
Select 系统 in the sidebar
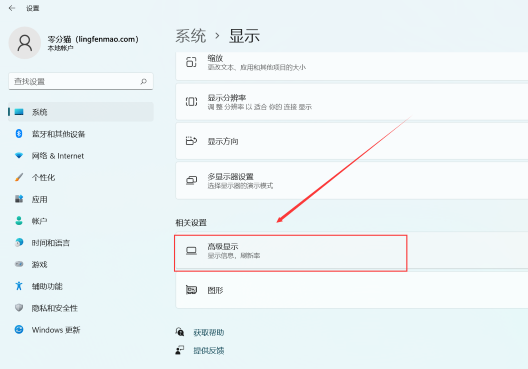[81, 112]
